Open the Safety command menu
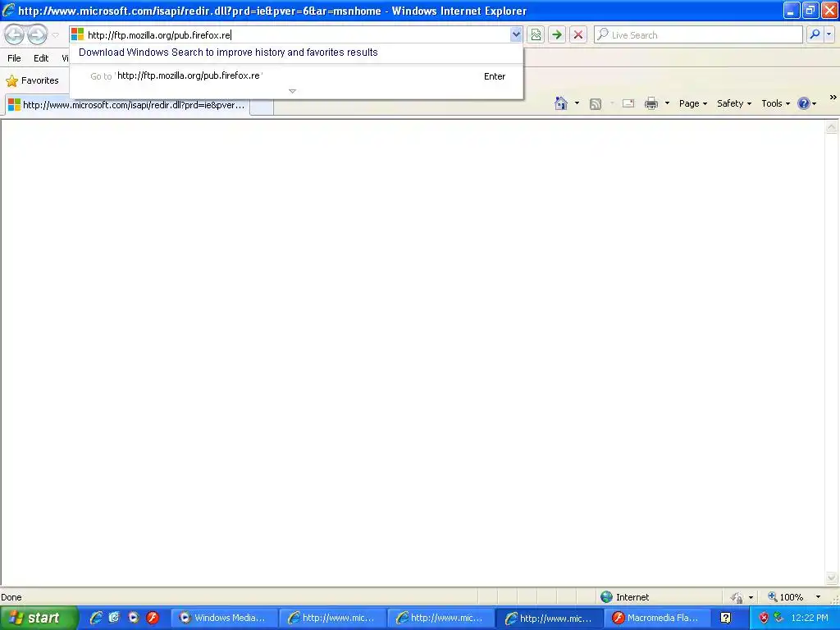Screen dimensions: 840x630 pyautogui.click(x=734, y=103)
